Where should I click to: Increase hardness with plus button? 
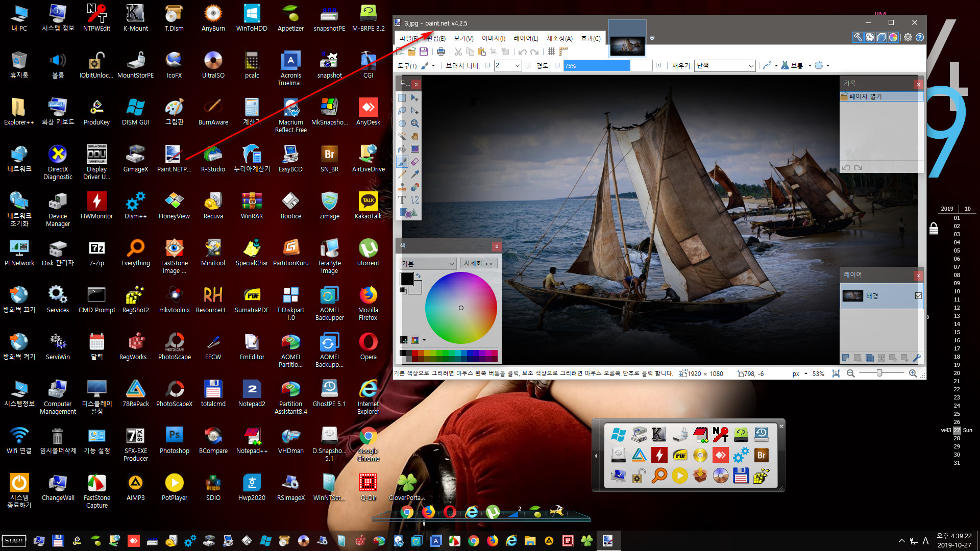(x=658, y=65)
